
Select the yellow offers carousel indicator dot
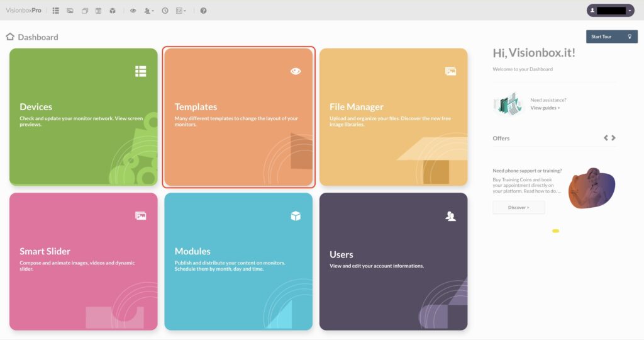[x=556, y=231]
